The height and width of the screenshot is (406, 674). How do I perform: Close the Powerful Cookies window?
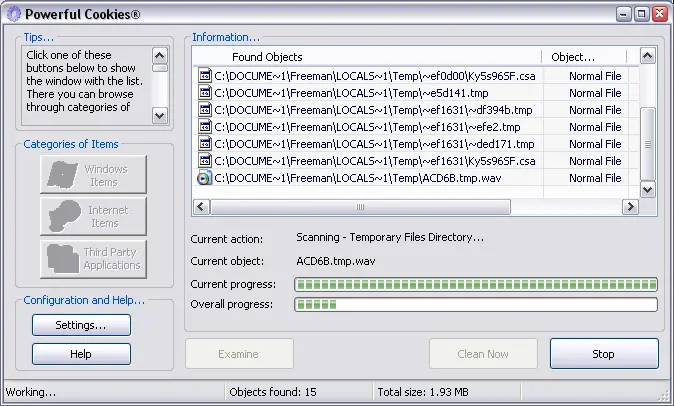pyautogui.click(x=659, y=14)
